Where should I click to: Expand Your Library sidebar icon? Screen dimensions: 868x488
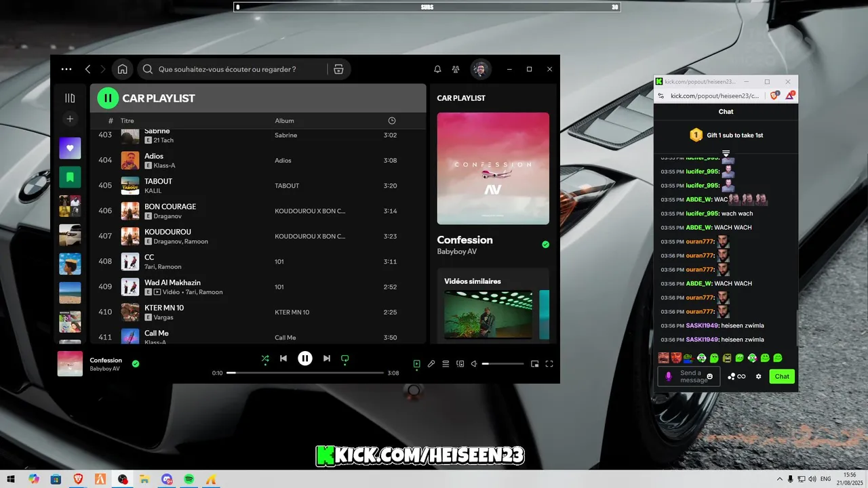click(70, 98)
